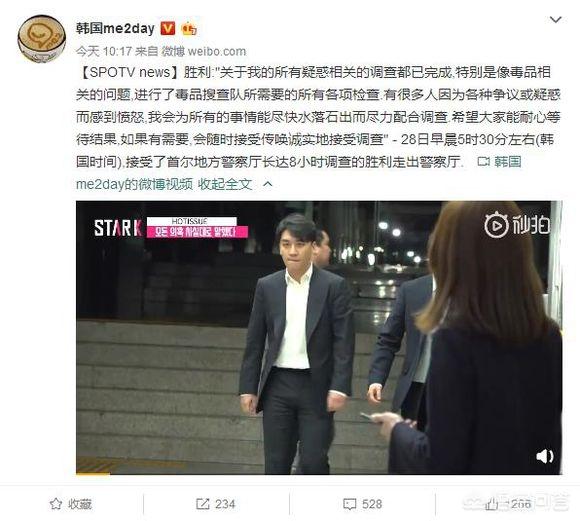Viewport: 580px width, 521px height.
Task: Click the 秒拍 play logo on video
Action: 517,225
